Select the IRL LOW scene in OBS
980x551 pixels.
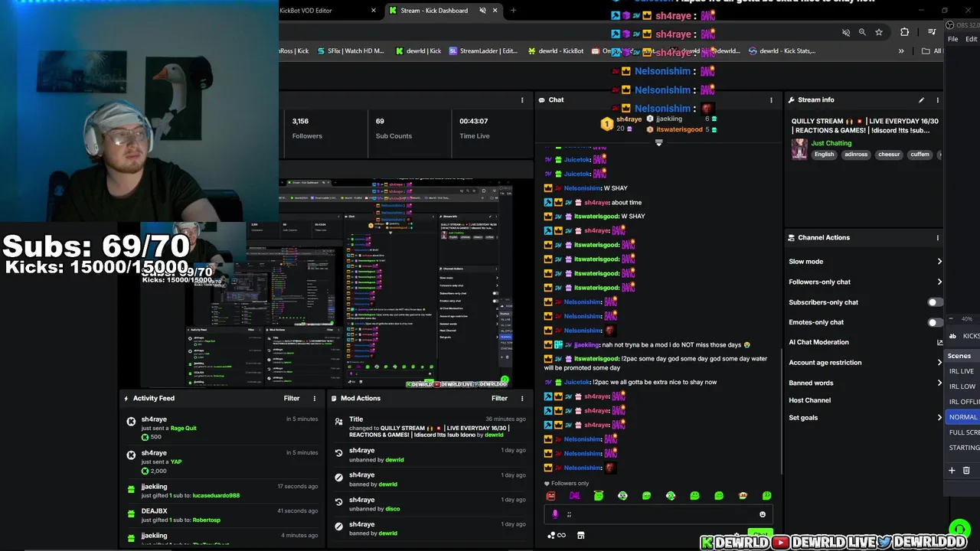[x=962, y=386]
